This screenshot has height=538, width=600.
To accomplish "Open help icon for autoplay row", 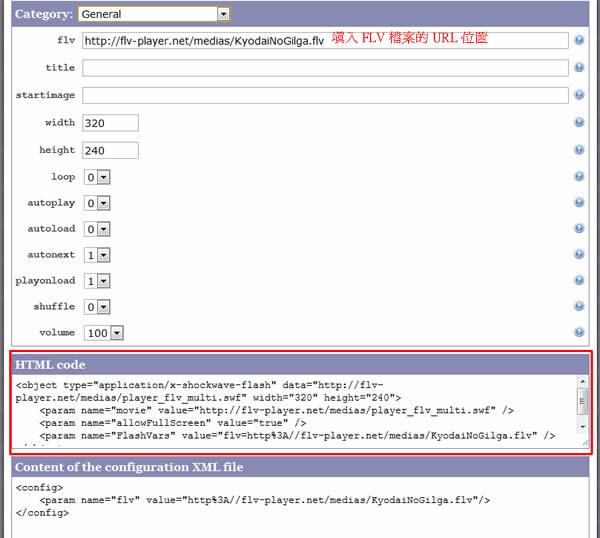I will point(579,203).
